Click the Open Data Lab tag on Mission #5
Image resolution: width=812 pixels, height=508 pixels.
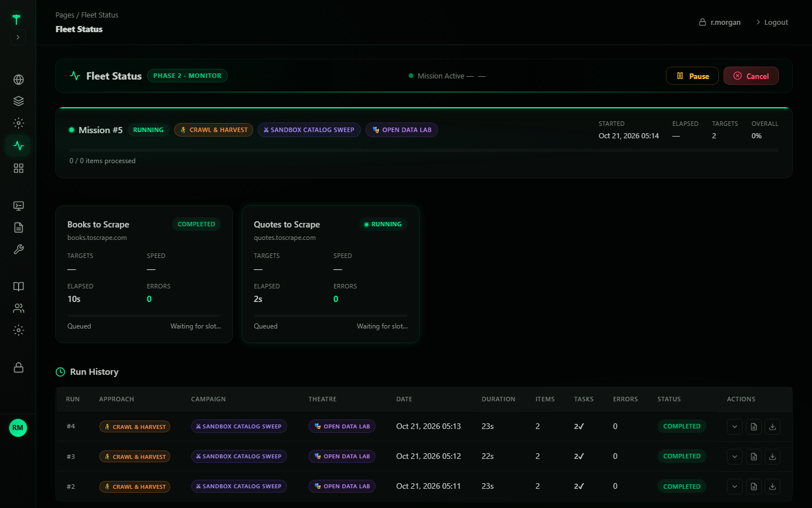(x=401, y=130)
